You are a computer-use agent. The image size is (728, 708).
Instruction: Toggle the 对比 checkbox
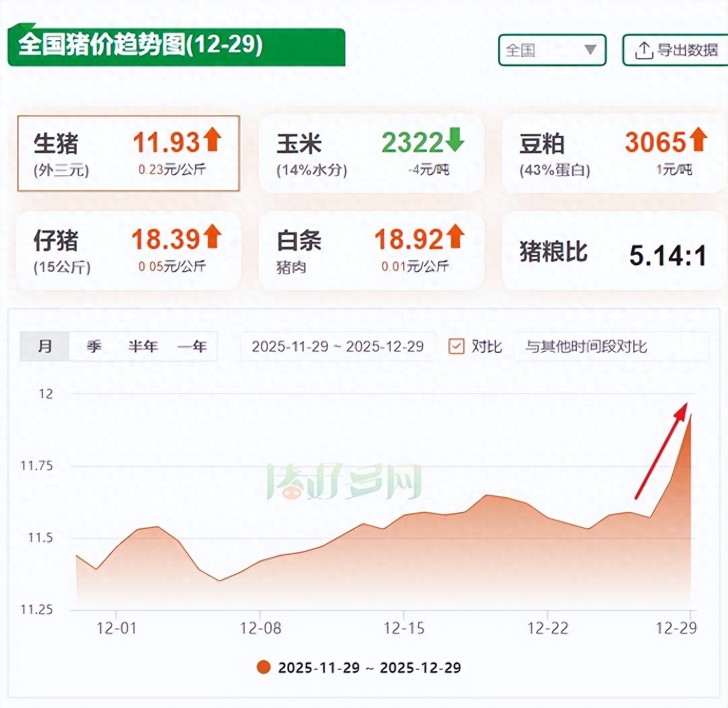(x=456, y=346)
